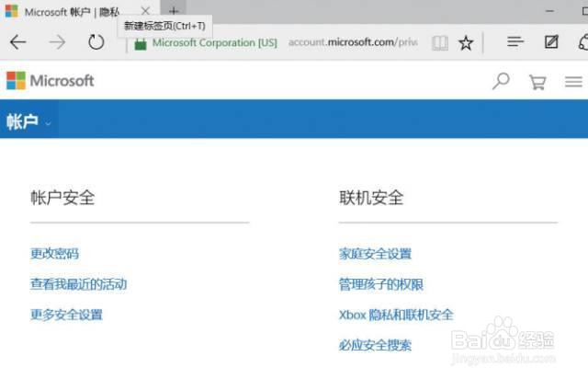Open the web note pencil icon
Screen dimensions: 588x379
551,41
